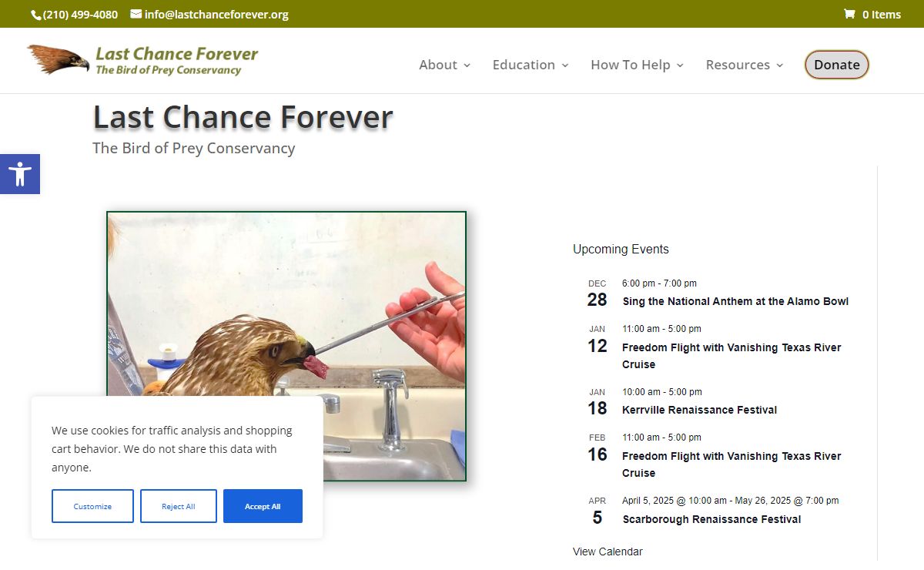Image resolution: width=924 pixels, height=570 pixels.
Task: Click the View Calendar link
Action: point(608,552)
